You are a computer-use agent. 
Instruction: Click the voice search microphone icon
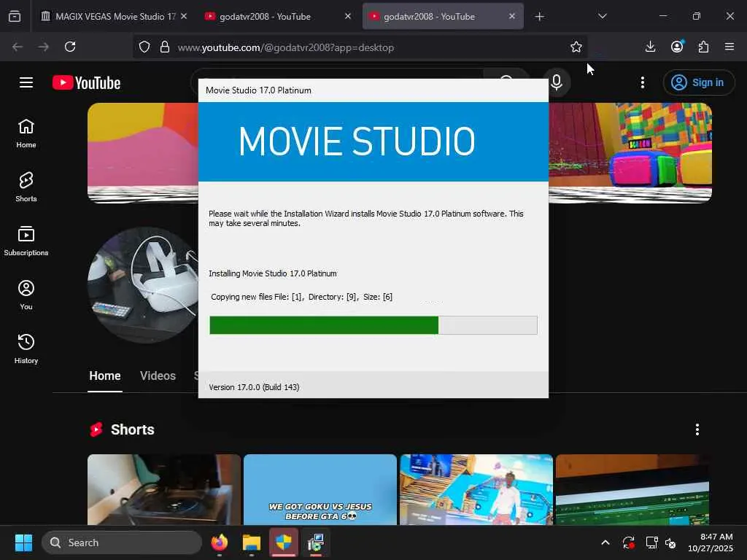click(557, 82)
